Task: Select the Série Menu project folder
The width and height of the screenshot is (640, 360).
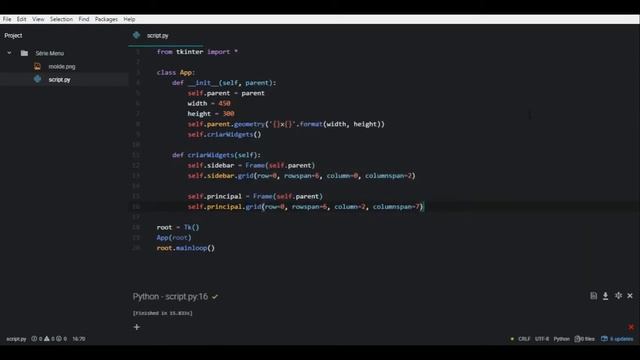Action: tap(49, 53)
